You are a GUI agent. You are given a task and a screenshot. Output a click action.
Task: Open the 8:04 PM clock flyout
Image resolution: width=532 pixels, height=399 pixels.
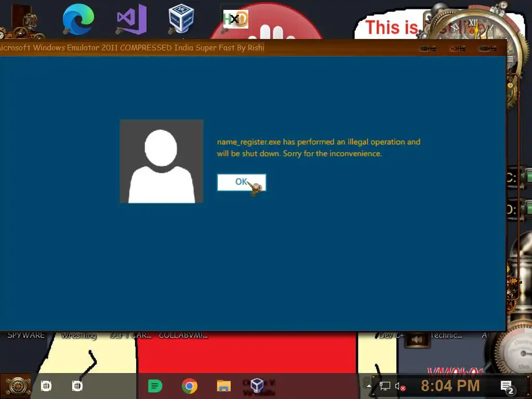tap(450, 386)
